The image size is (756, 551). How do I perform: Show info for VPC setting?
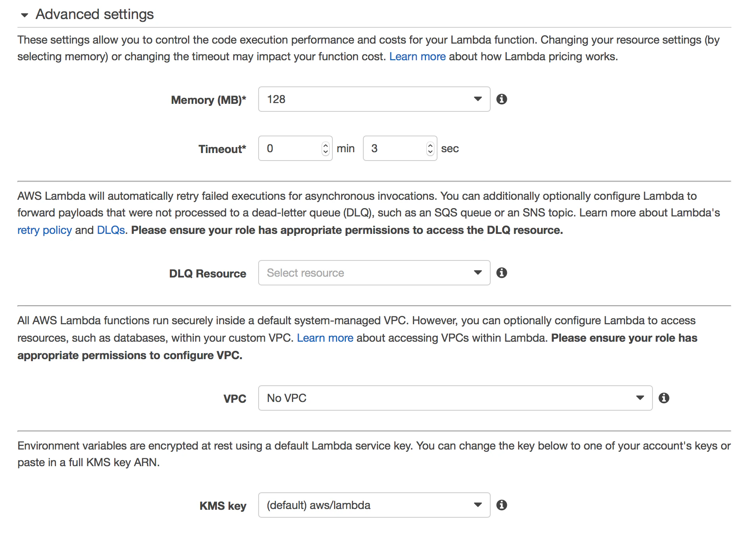point(664,398)
